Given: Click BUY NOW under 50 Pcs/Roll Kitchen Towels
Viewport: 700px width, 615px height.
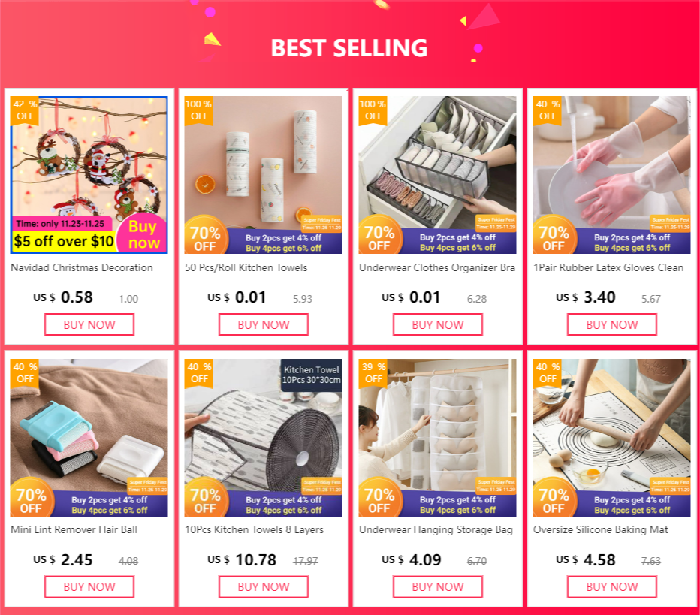Looking at the screenshot, I should coord(264,324).
